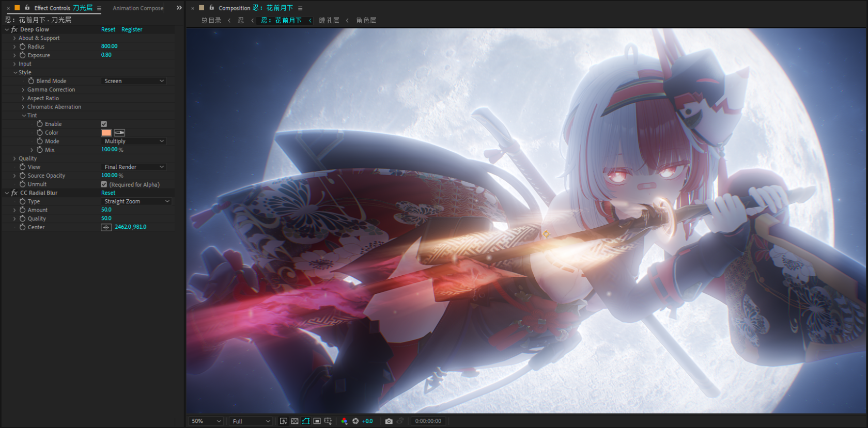The height and width of the screenshot is (428, 868).
Task: Select the effect center point marker in viewer
Action: (x=546, y=234)
